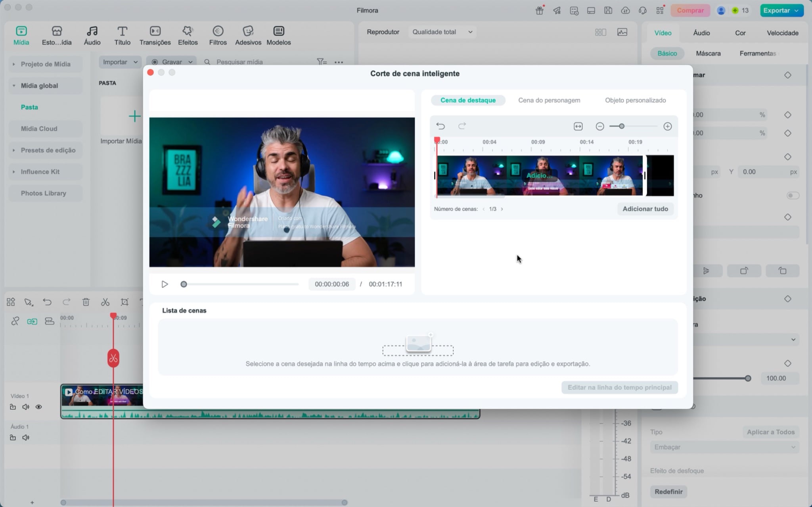This screenshot has width=812, height=507.
Task: Open the Embaçar type dropdown
Action: pyautogui.click(x=724, y=447)
